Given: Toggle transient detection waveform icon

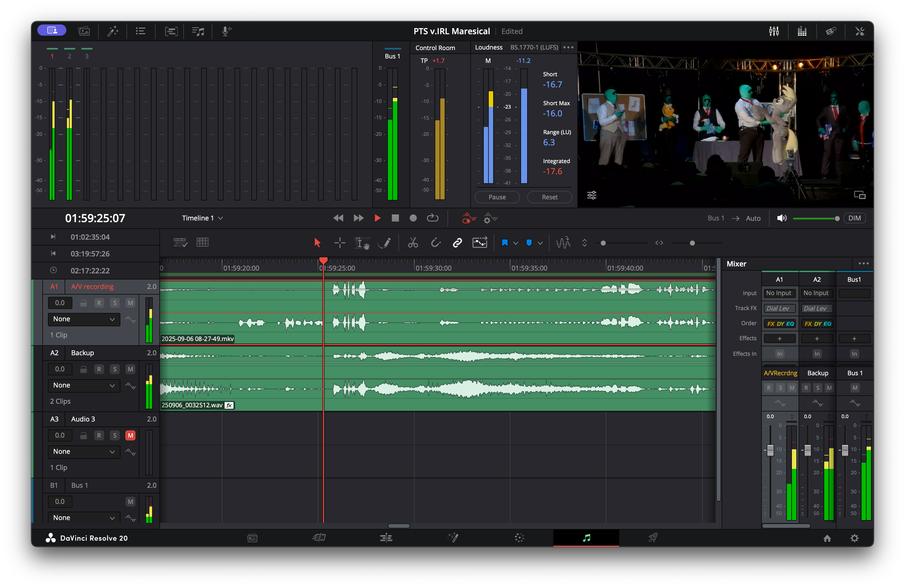Looking at the screenshot, I should [563, 243].
